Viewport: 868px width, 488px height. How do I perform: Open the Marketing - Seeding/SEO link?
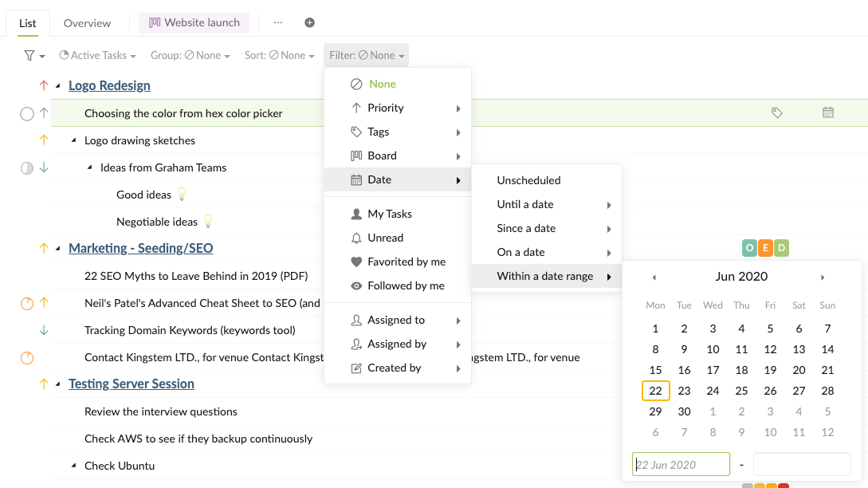140,248
